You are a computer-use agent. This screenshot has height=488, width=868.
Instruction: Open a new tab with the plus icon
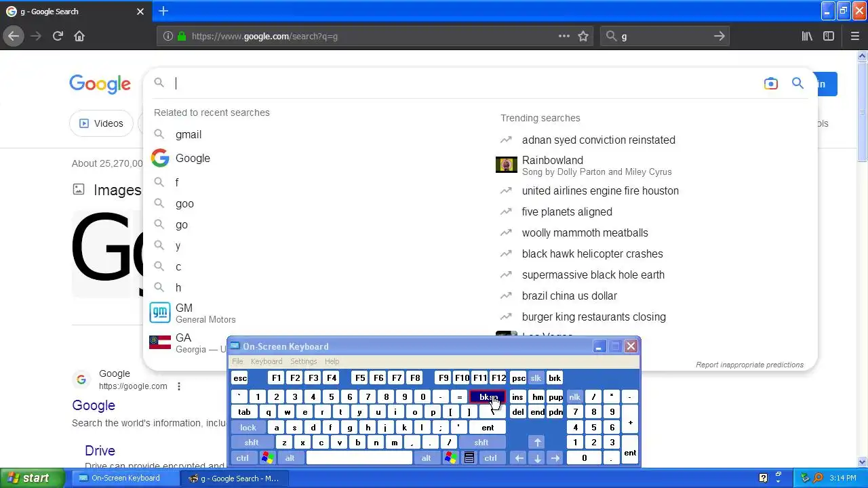pos(163,11)
